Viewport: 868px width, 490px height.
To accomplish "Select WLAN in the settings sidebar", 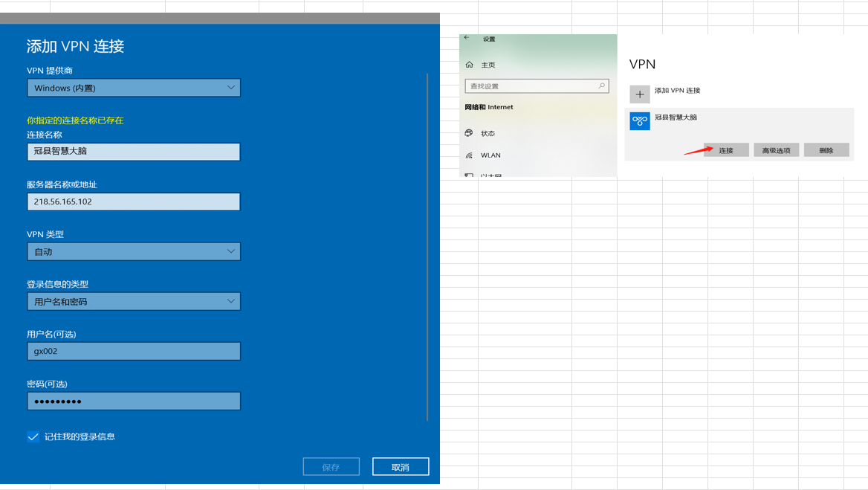I will coord(490,155).
